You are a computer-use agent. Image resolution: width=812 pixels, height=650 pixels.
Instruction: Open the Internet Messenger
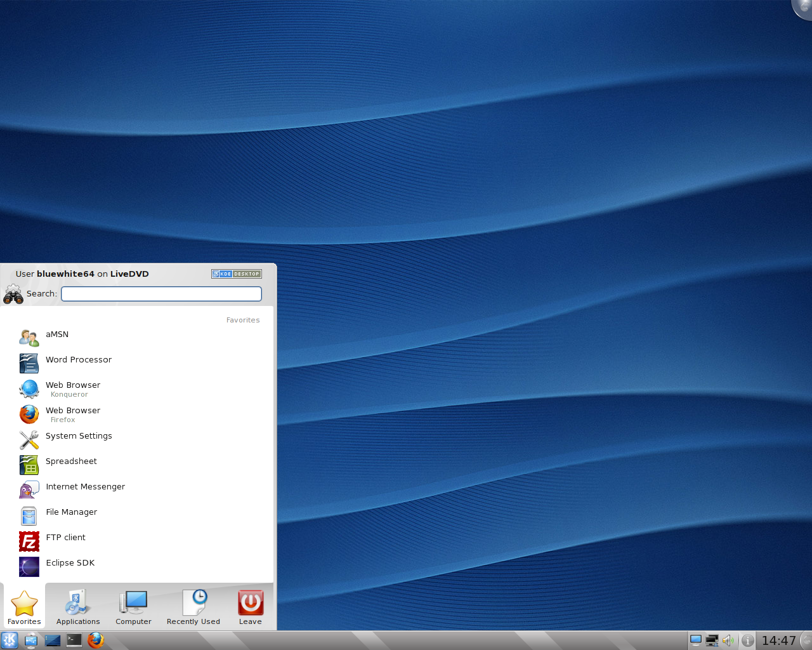pyautogui.click(x=85, y=487)
